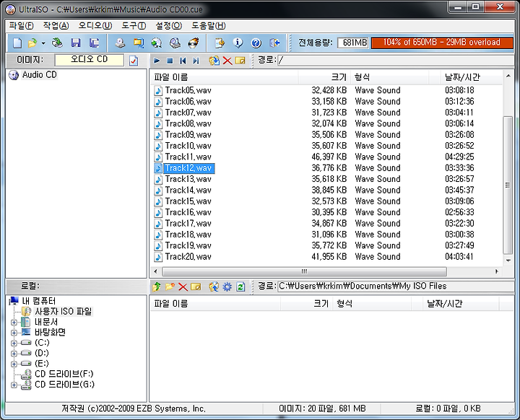Open the 작업(A) menu
520x420 pixels.
pos(56,25)
